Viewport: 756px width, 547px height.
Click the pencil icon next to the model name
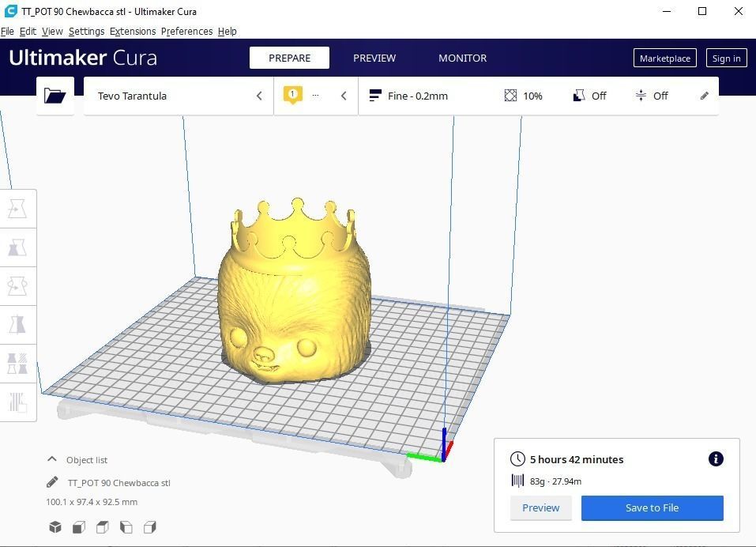pos(53,482)
